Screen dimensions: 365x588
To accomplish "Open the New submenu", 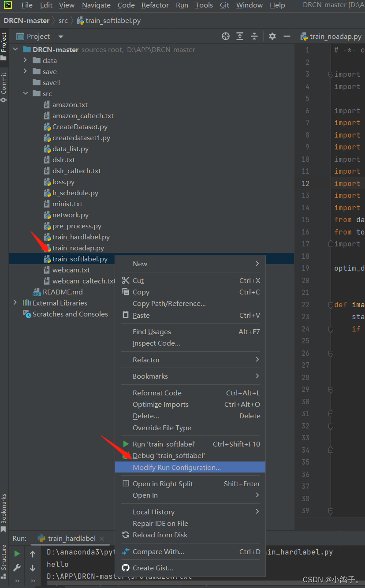I will tap(190, 264).
